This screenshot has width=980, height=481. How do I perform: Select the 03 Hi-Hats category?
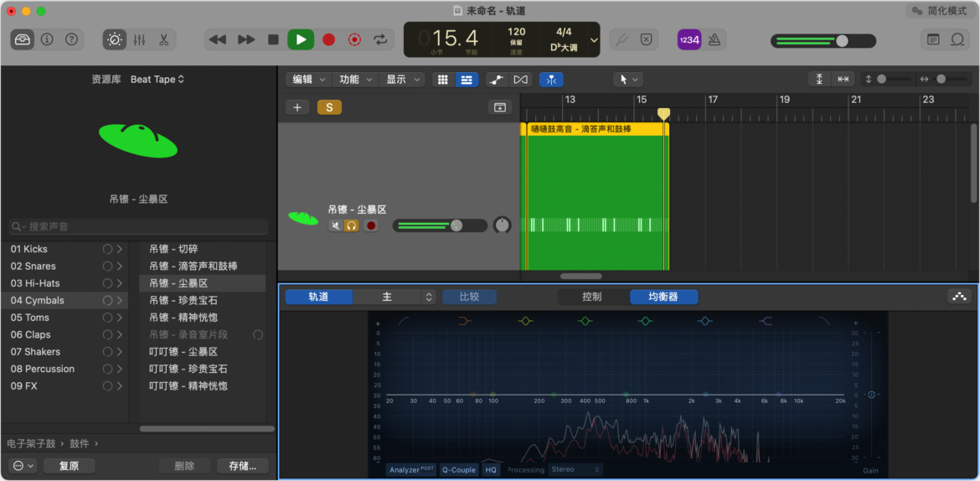(x=64, y=283)
